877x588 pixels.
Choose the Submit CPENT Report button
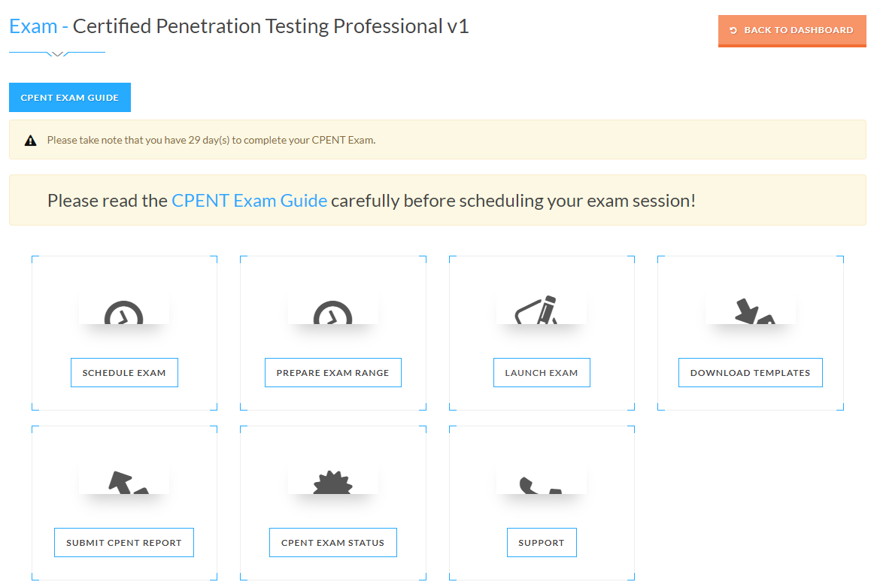(x=124, y=543)
